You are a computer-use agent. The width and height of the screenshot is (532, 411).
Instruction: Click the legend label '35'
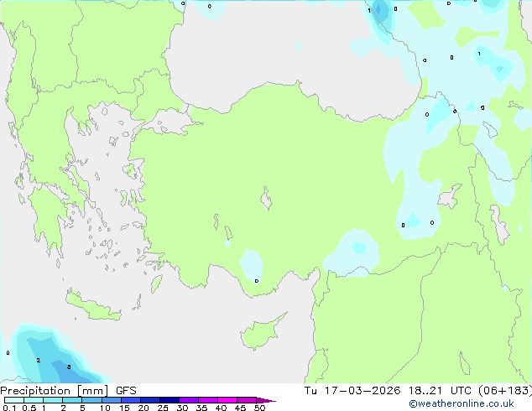coord(201,408)
